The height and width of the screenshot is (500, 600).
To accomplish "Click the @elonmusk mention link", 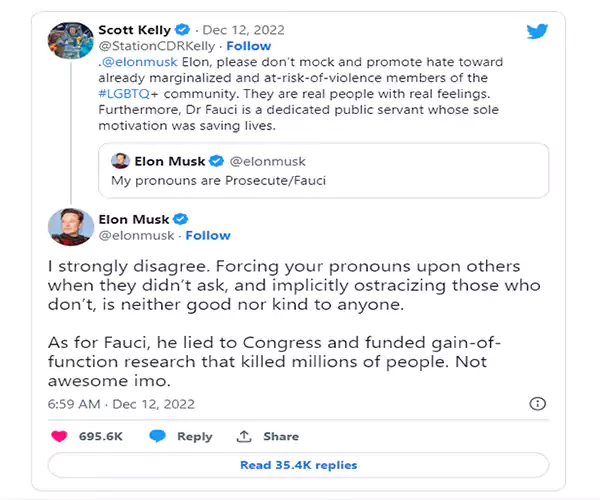I will coord(139,62).
